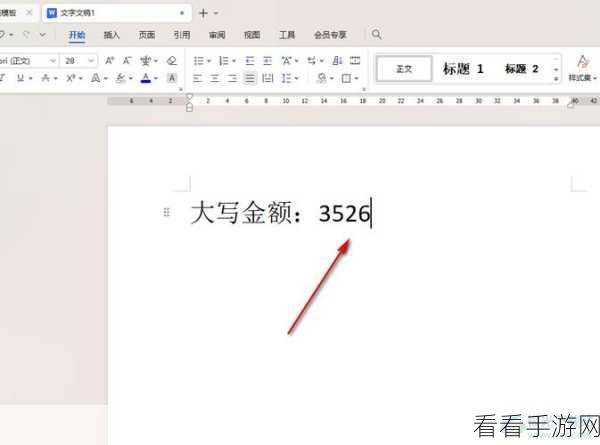Apply superscript X² formatting
This screenshot has width=600, height=445.
(x=71, y=78)
